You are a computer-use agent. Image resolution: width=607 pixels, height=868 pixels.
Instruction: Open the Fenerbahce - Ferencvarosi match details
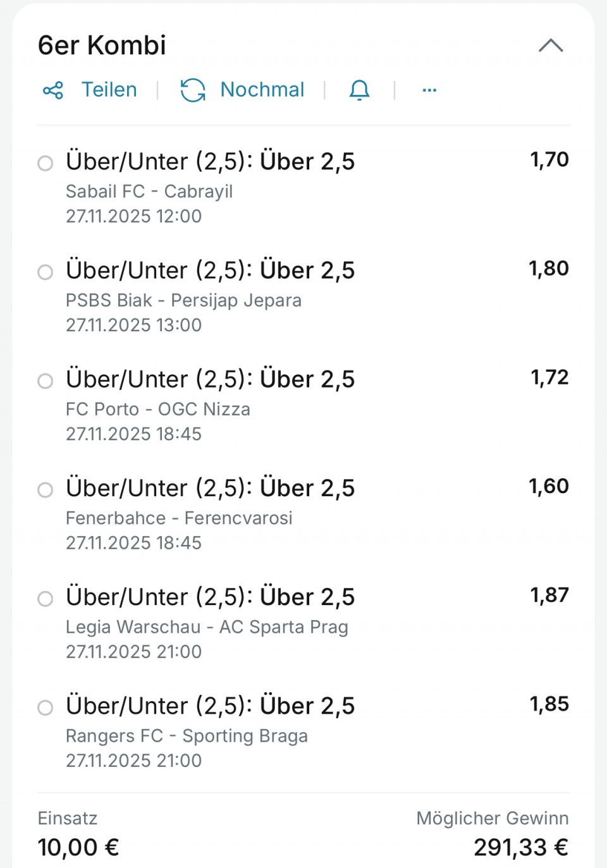(x=179, y=518)
